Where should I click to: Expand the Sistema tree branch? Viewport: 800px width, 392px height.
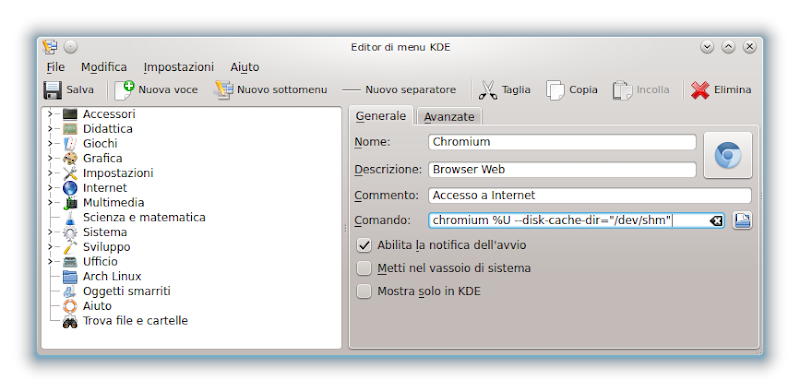(50, 232)
